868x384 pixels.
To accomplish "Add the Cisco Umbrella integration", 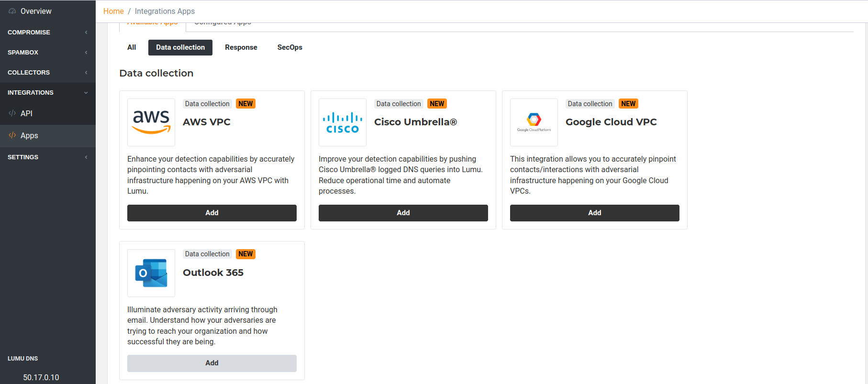I will [x=403, y=213].
